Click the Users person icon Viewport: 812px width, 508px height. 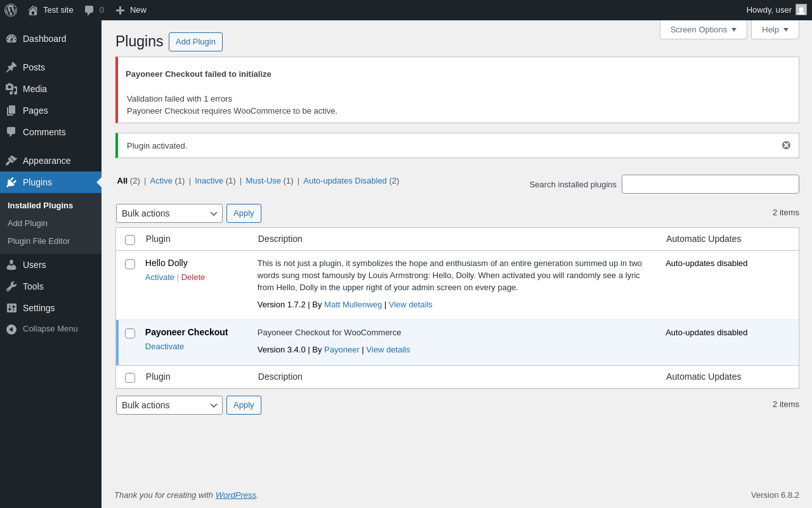pyautogui.click(x=11, y=265)
